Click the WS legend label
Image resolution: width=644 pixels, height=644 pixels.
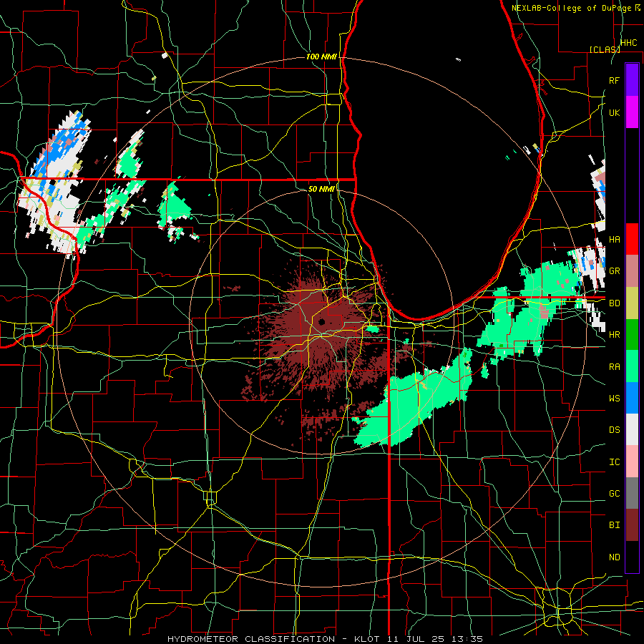click(x=614, y=399)
